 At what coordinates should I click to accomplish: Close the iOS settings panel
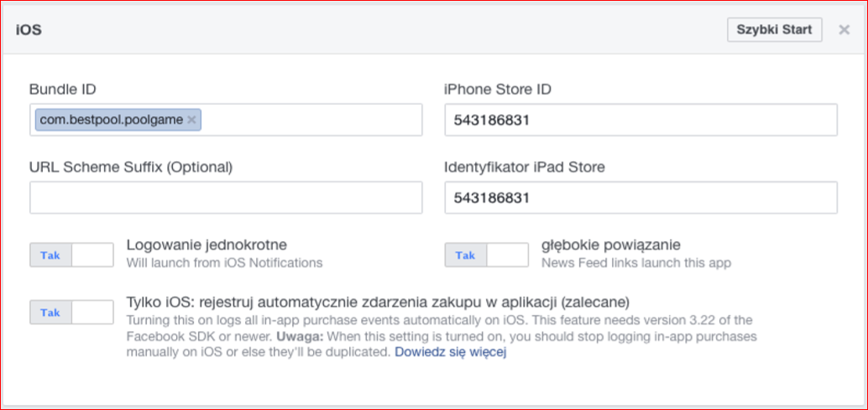844,30
